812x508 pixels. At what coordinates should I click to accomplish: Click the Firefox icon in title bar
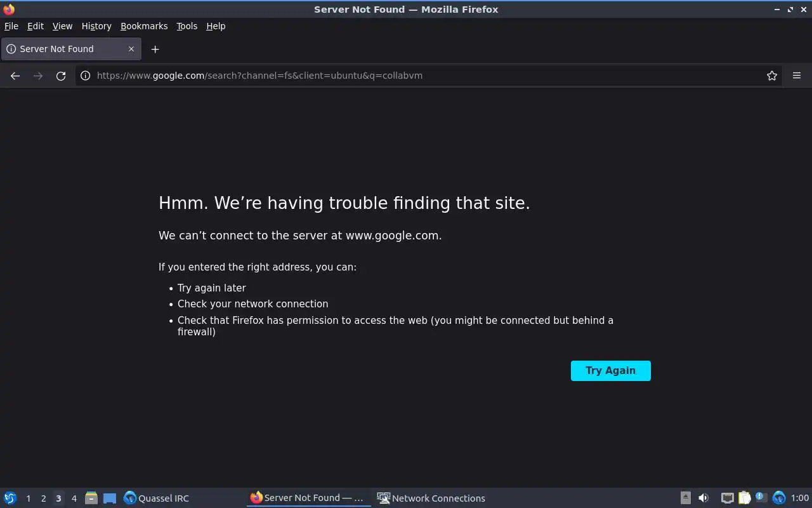9,10
